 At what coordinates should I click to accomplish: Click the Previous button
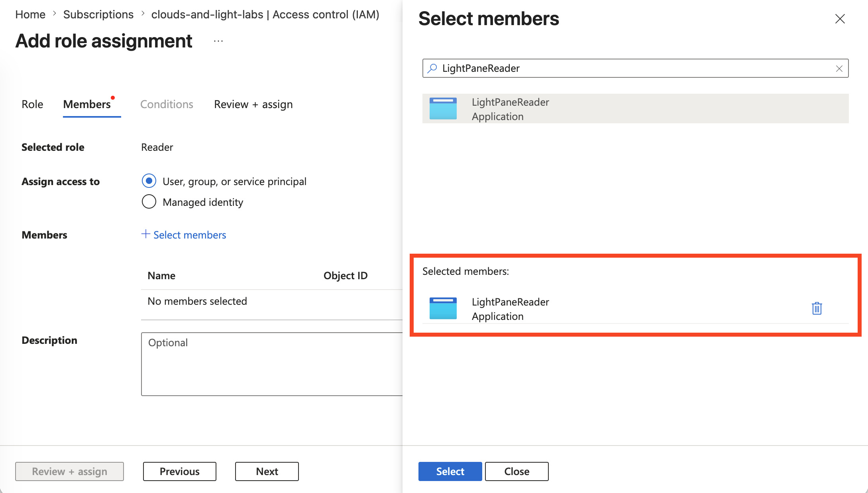pos(179,471)
